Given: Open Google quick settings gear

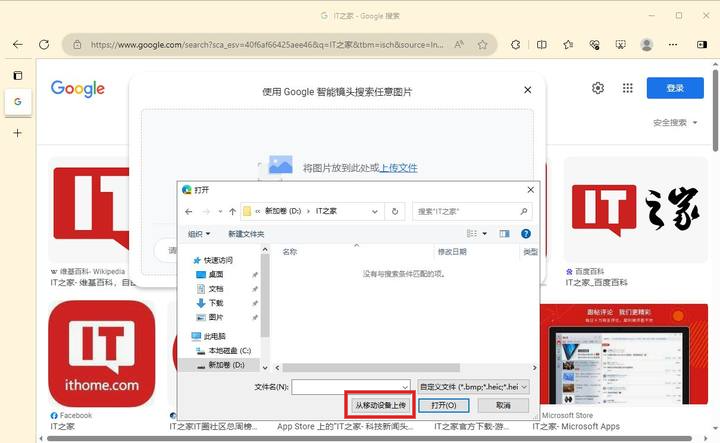Looking at the screenshot, I should [597, 88].
